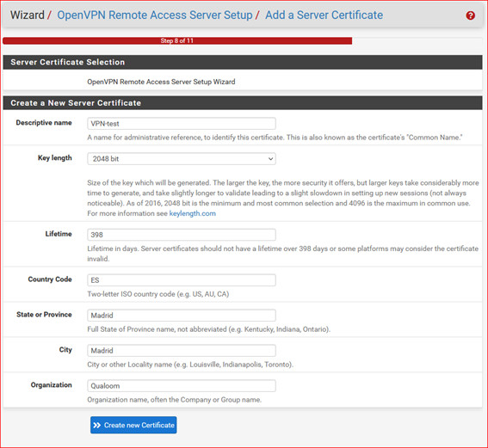This screenshot has width=488, height=448.
Task: Click the 'Organization name, often the Company' hint
Action: click(x=174, y=400)
